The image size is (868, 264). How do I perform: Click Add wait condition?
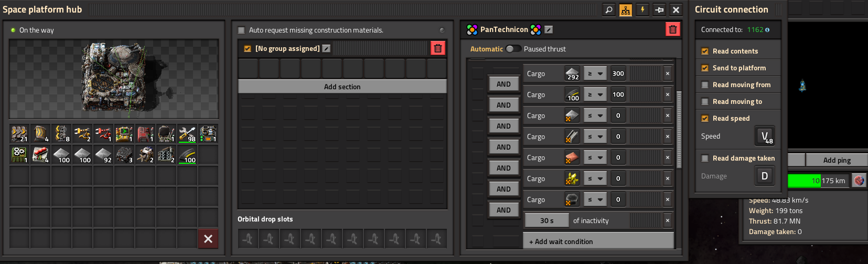pos(598,241)
